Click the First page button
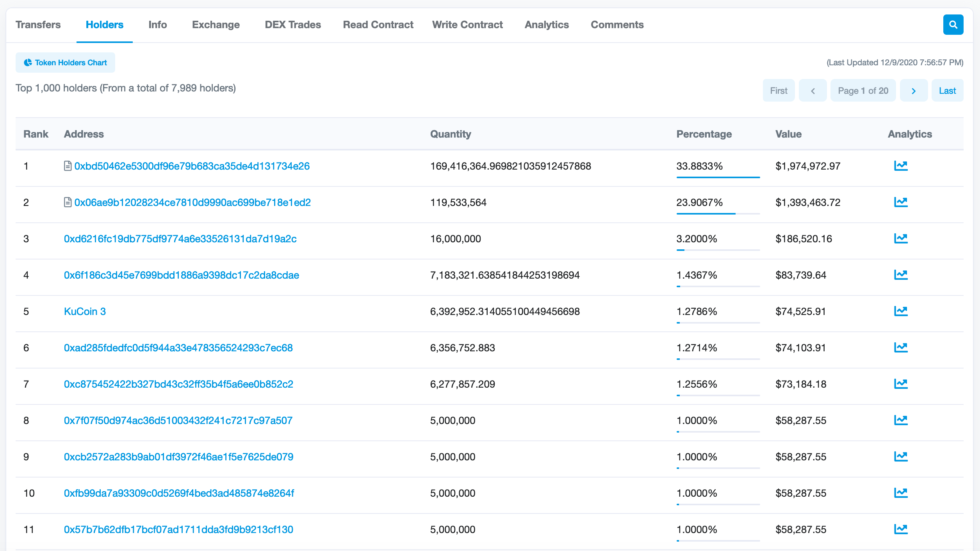The width and height of the screenshot is (980, 551). [x=779, y=91]
